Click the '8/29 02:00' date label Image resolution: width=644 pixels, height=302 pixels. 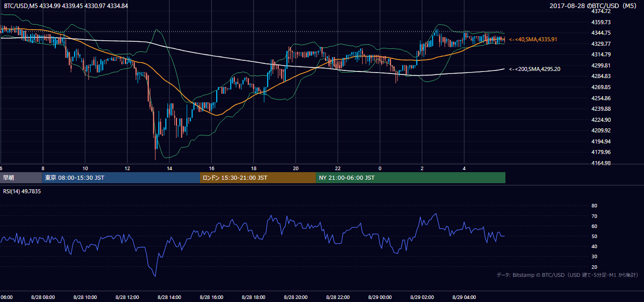point(422,297)
